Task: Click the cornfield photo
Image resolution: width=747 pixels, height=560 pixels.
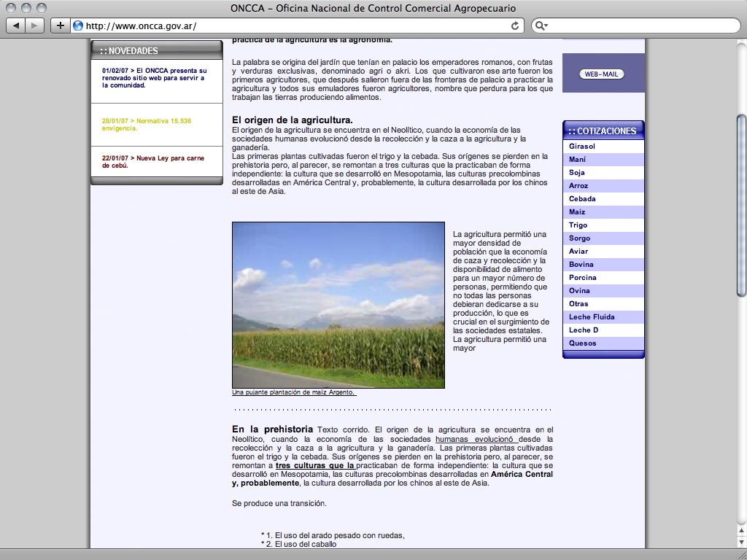Action: point(338,305)
